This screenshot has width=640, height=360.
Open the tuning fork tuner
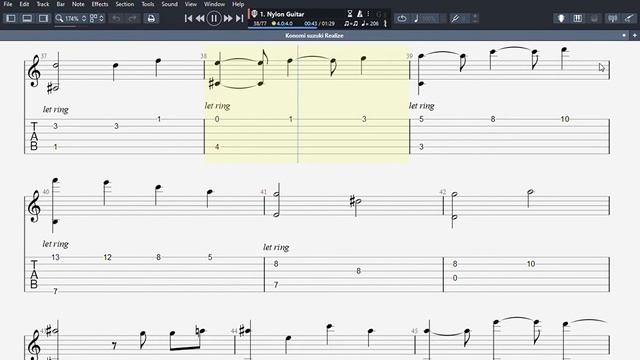coord(455,18)
